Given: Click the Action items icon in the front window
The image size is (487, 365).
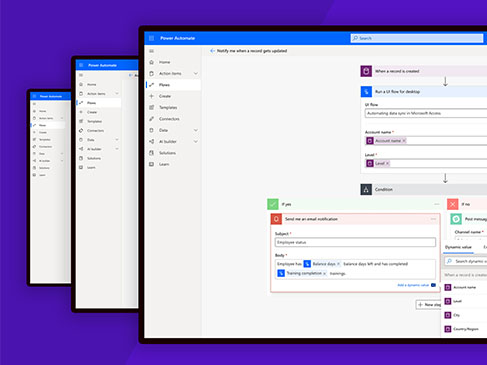Looking at the screenshot, I should click(151, 73).
